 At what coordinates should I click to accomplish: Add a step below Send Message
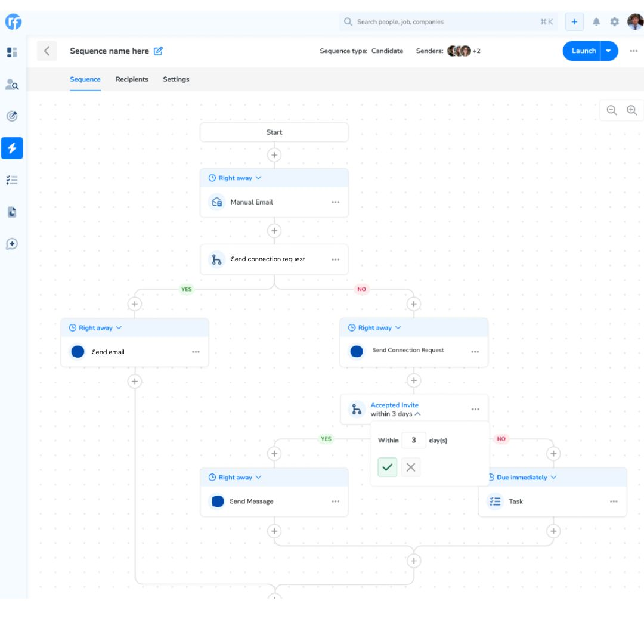(274, 531)
